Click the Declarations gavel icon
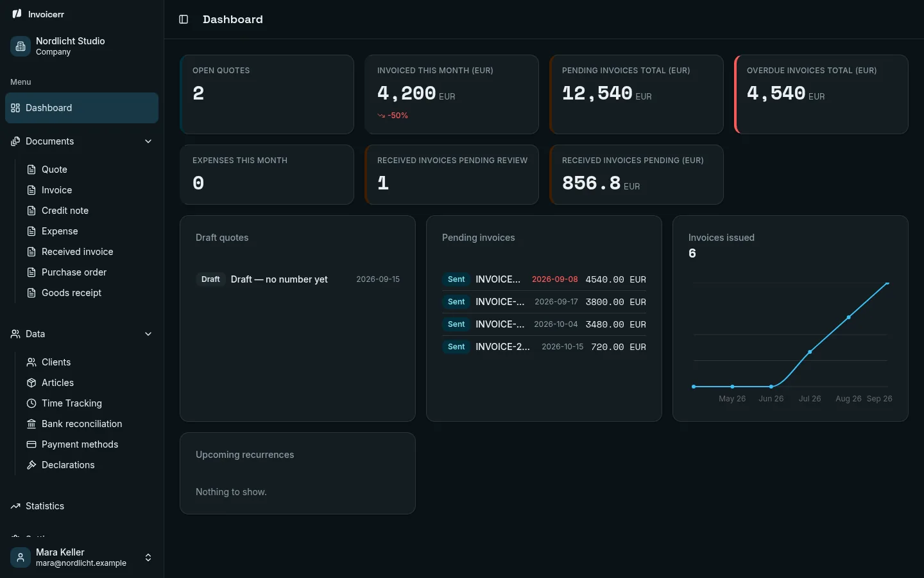This screenshot has width=924, height=578. [x=31, y=465]
